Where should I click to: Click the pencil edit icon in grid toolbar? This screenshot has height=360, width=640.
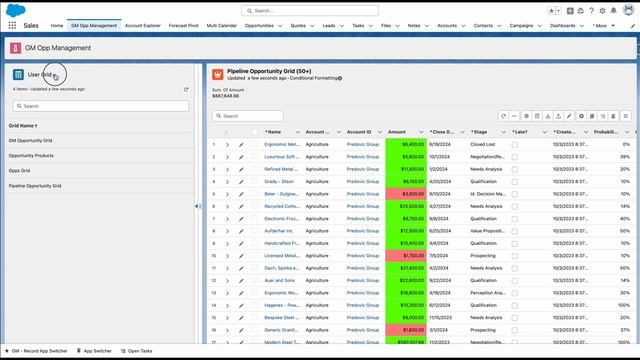tap(569, 116)
